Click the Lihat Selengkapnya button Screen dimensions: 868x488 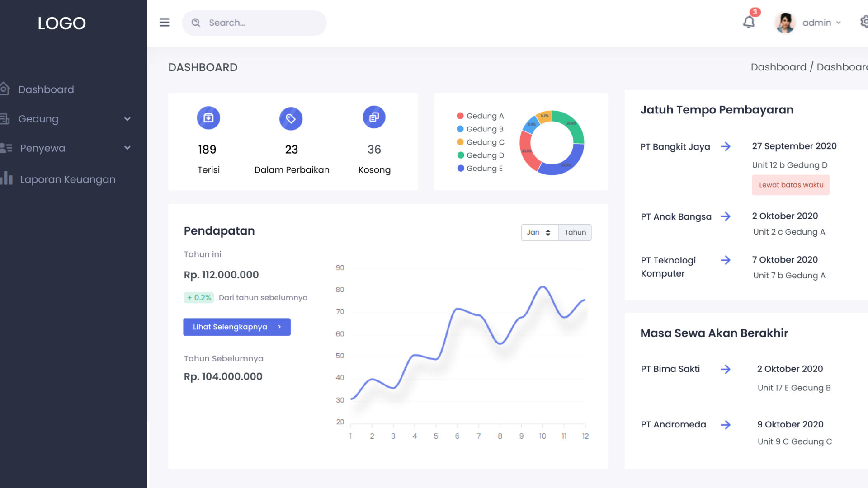click(x=237, y=327)
